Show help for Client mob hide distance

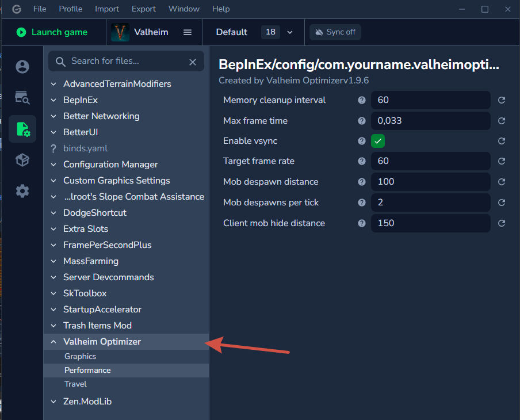click(361, 223)
